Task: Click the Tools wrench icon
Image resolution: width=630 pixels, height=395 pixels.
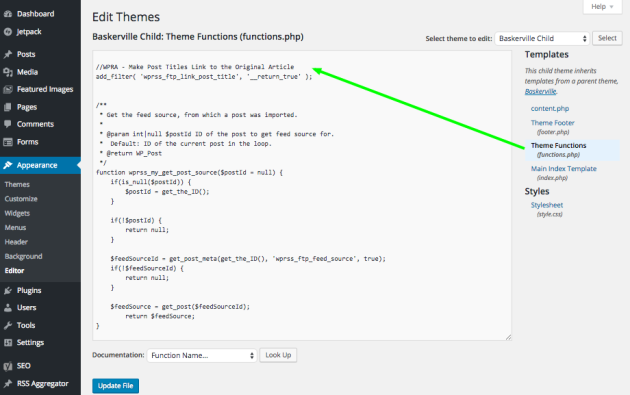Action: click(8, 325)
